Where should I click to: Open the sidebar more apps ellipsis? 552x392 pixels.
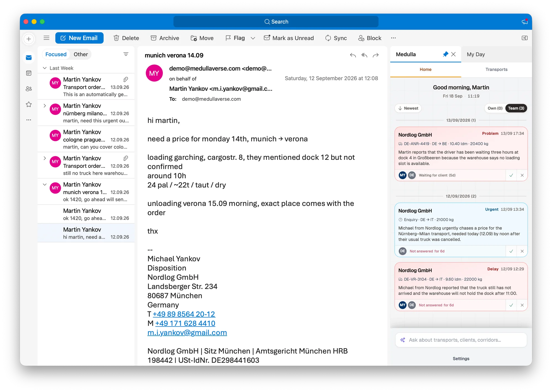pos(29,120)
